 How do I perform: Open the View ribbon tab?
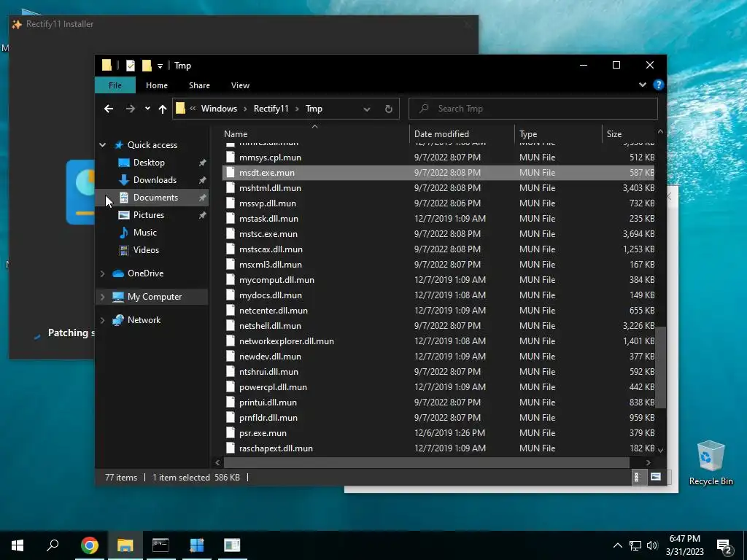[x=240, y=85]
